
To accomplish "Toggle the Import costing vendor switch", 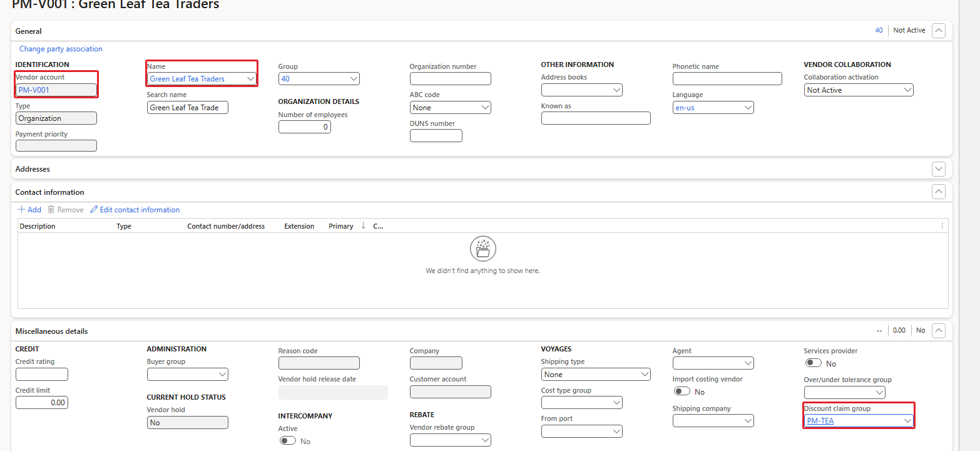I will coord(681,391).
